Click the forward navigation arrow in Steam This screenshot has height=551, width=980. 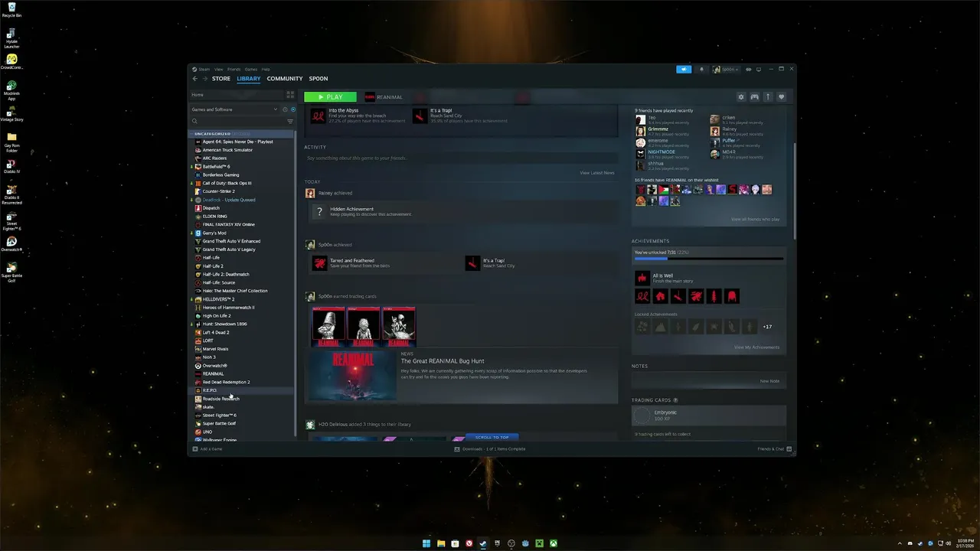pyautogui.click(x=204, y=79)
